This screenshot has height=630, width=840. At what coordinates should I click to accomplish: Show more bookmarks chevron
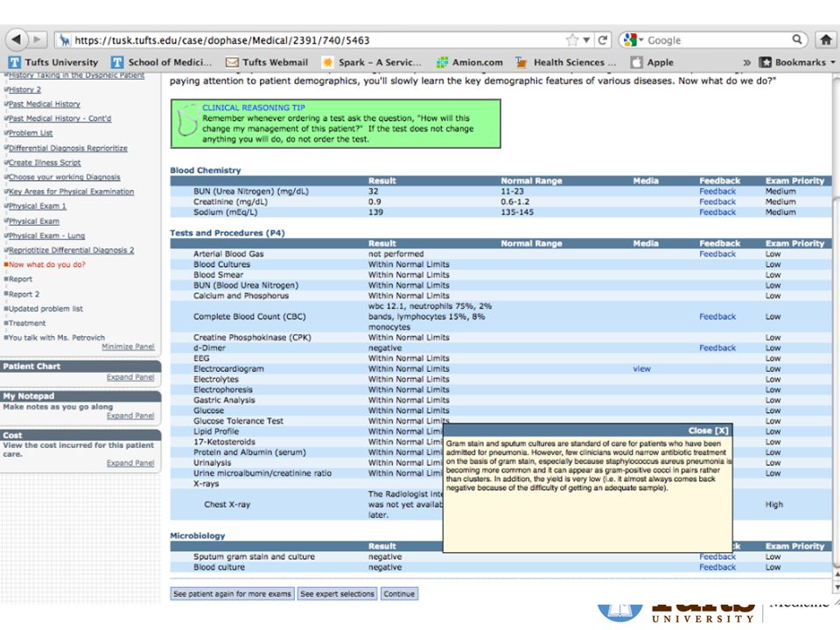point(746,63)
